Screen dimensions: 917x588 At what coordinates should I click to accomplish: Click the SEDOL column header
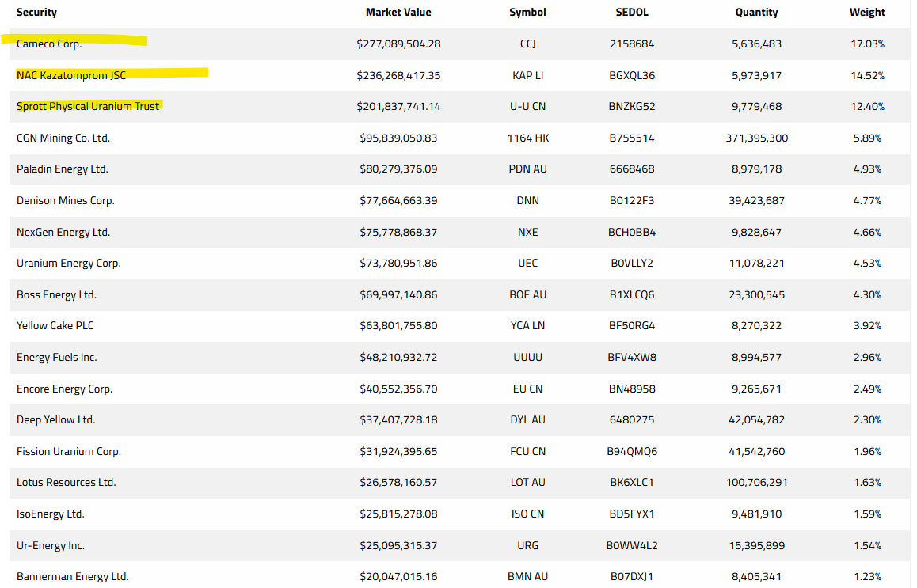pos(632,13)
